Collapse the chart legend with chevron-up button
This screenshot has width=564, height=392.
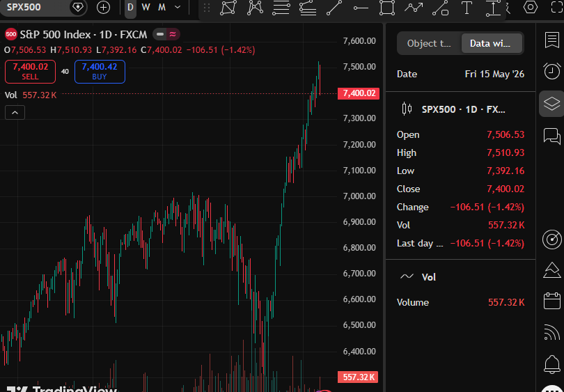[x=15, y=113]
